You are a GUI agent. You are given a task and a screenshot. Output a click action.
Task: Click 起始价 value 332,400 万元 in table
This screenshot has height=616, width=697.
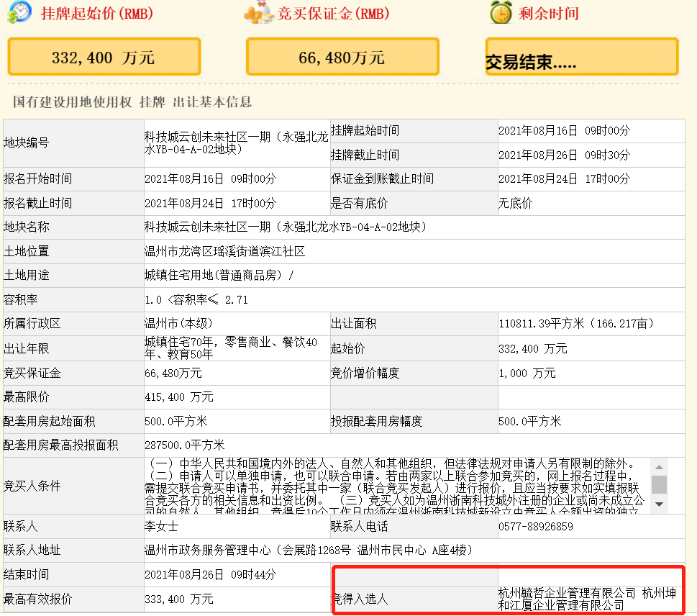coord(532,349)
